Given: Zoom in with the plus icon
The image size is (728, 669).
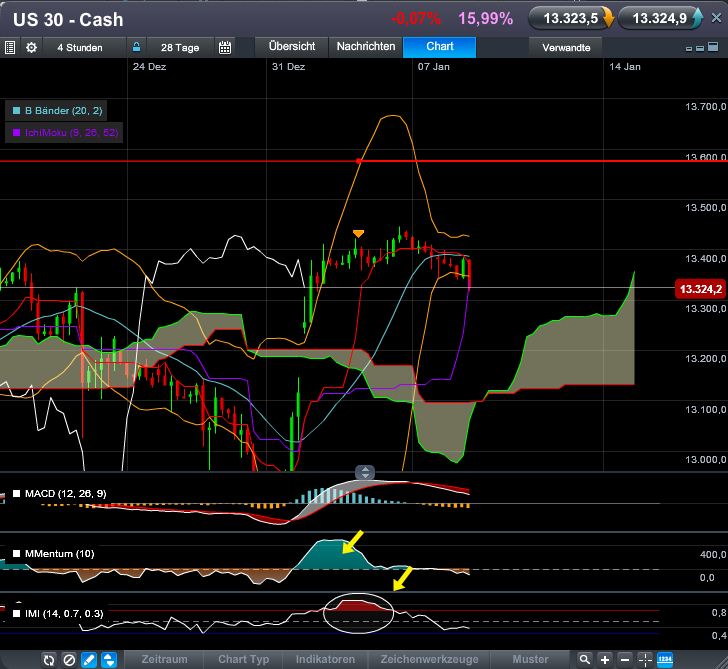Looking at the screenshot, I should (605, 659).
